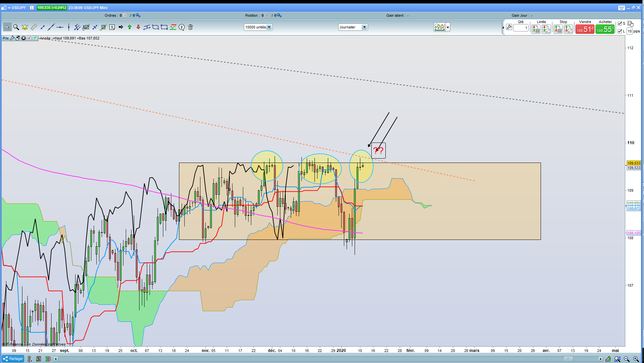
Task: Click the duplicate panel icon beside Prix
Action: click(x=18, y=38)
